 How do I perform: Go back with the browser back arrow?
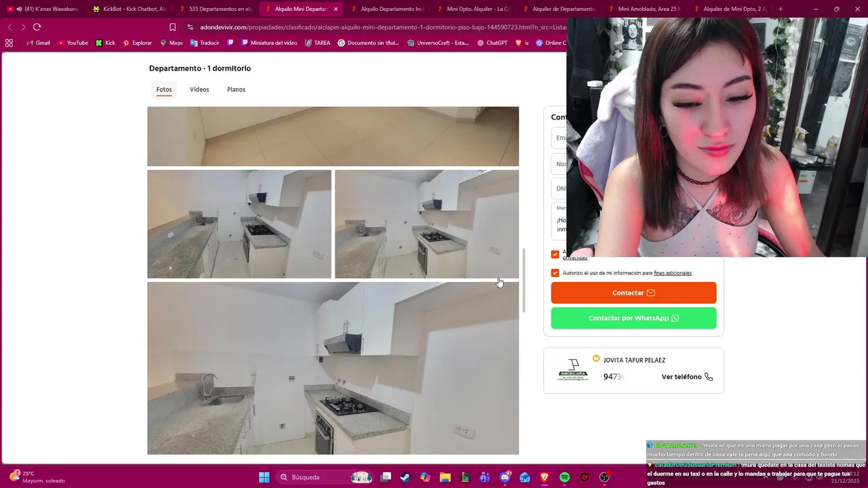point(9,27)
